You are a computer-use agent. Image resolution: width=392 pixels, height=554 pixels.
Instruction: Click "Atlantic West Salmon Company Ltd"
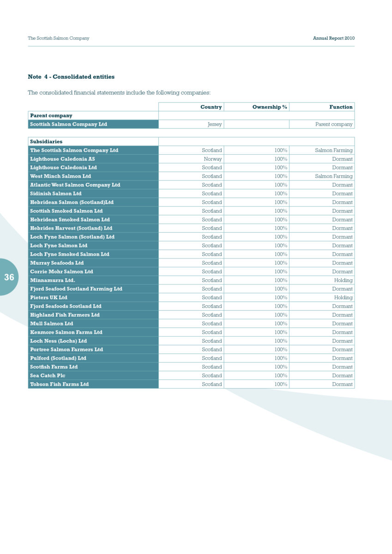pos(75,185)
